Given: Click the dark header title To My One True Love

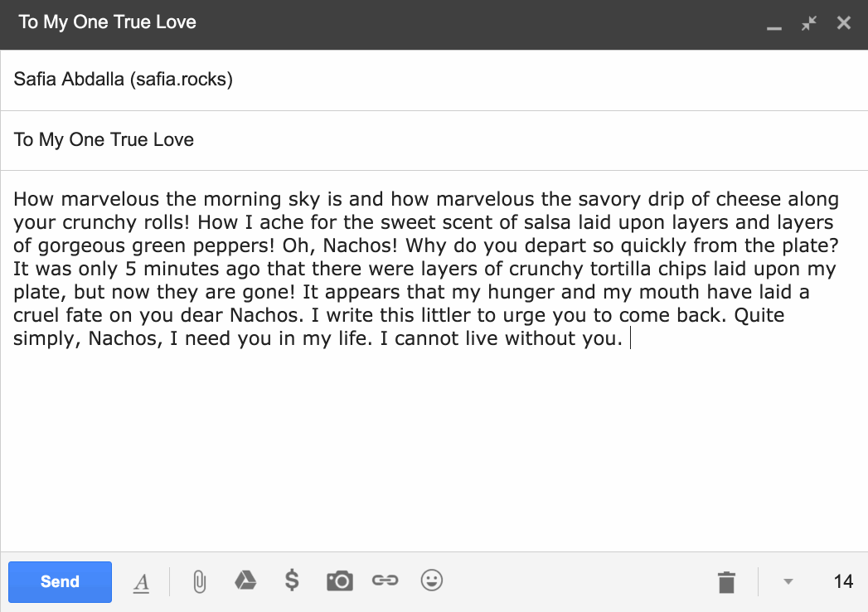Looking at the screenshot, I should (x=108, y=22).
